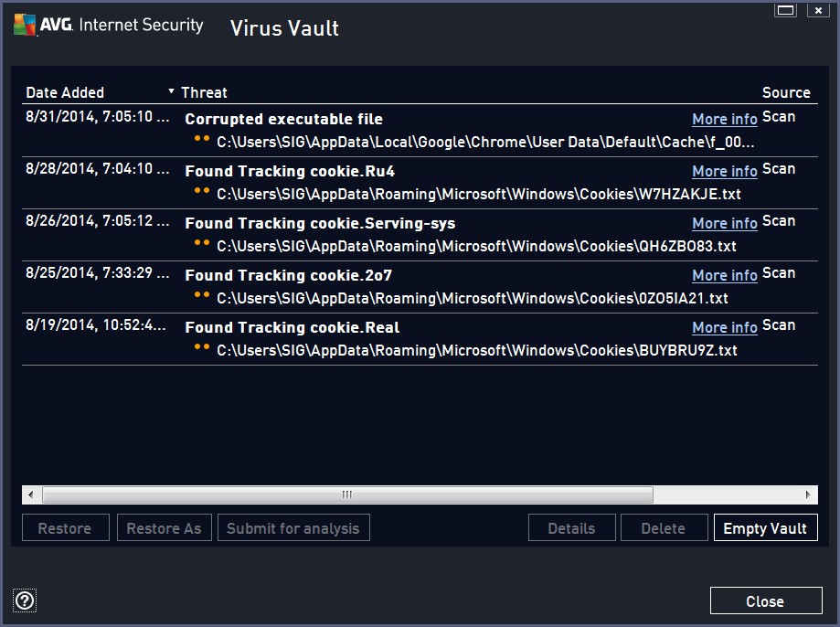Click Scan source of cookie.Serving-sys row

[x=779, y=221]
